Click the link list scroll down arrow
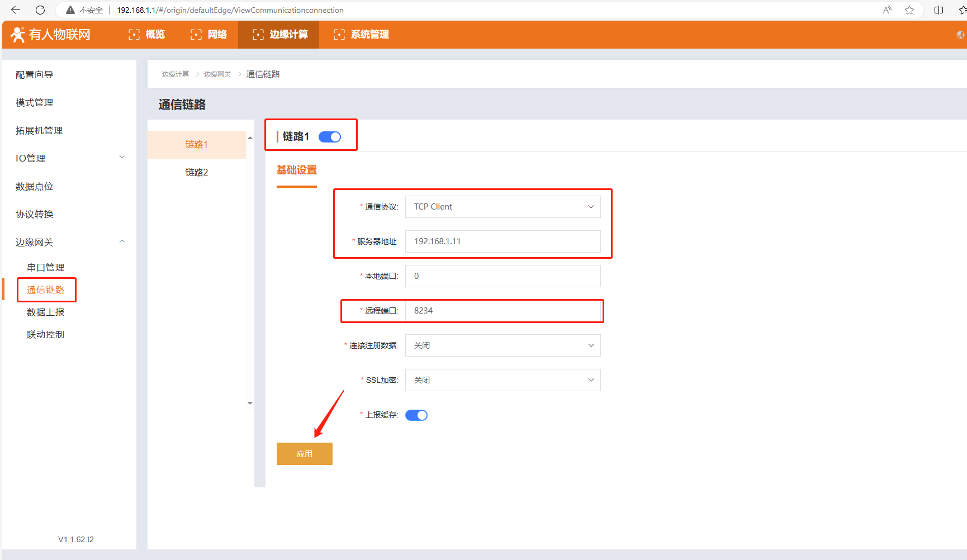Screen dimensions: 967x560 pyautogui.click(x=250, y=403)
